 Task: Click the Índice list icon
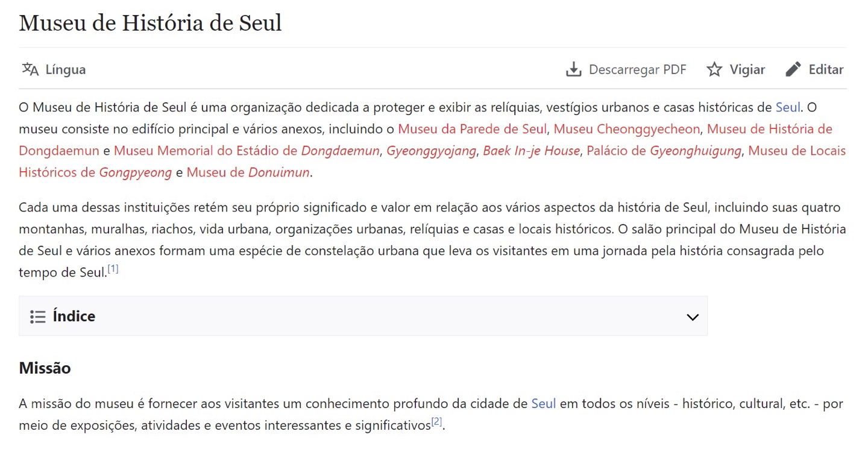38,316
